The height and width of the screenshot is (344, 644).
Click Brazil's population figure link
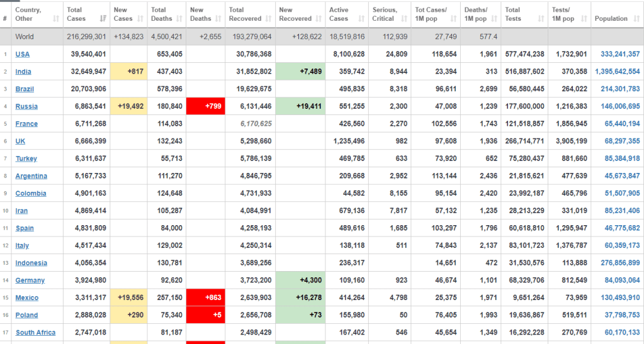(x=619, y=89)
